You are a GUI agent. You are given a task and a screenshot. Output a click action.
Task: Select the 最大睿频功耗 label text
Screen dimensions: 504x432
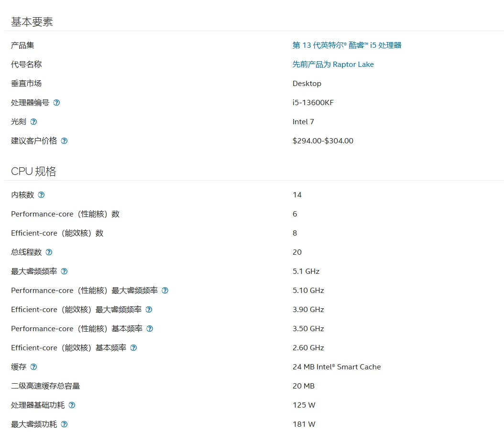click(x=34, y=424)
